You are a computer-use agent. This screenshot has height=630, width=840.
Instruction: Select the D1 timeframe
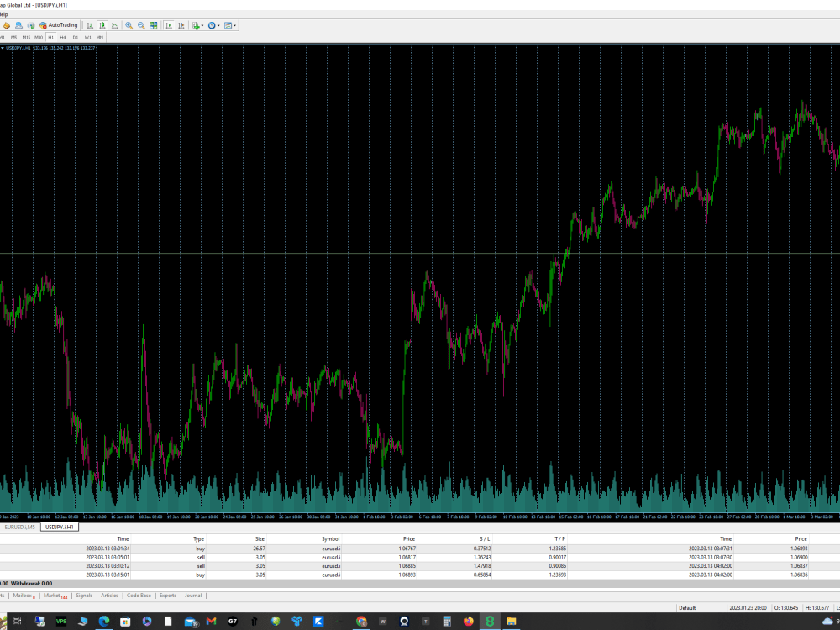76,38
